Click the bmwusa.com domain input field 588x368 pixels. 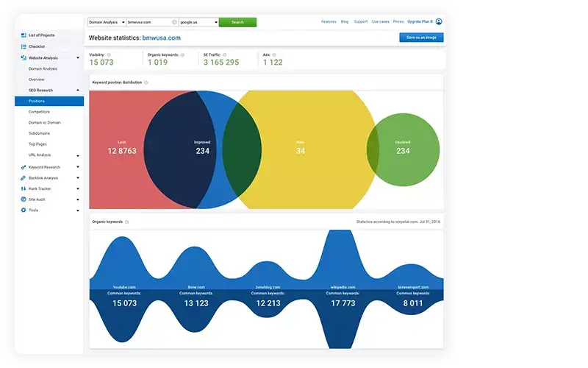(x=149, y=22)
